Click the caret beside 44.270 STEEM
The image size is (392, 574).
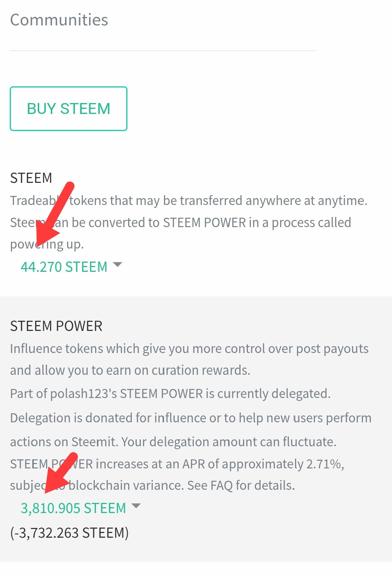(x=118, y=265)
